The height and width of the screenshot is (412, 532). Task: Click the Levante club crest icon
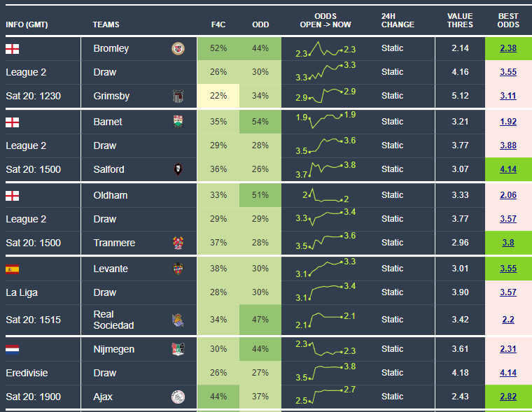[x=178, y=269]
